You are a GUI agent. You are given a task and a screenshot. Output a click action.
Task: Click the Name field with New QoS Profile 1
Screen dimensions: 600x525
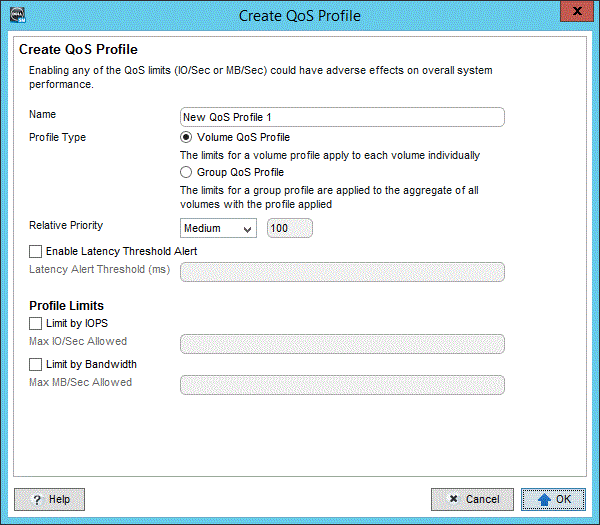[x=342, y=117]
